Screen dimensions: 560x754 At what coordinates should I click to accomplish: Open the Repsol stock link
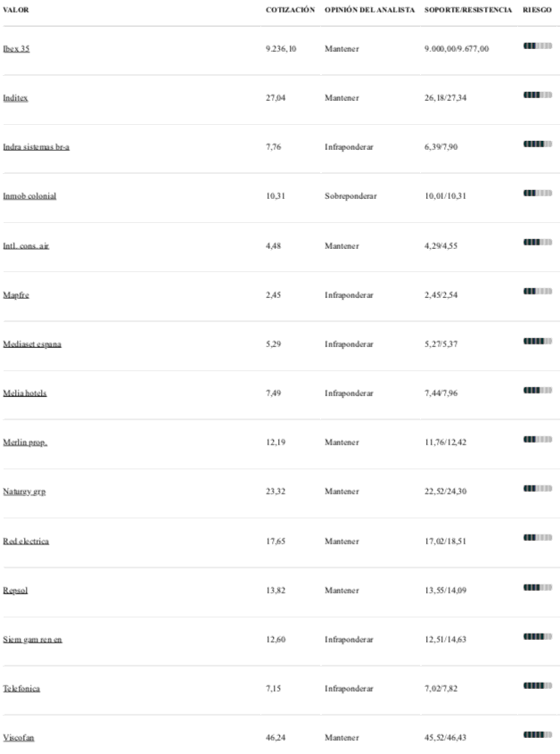click(15, 590)
